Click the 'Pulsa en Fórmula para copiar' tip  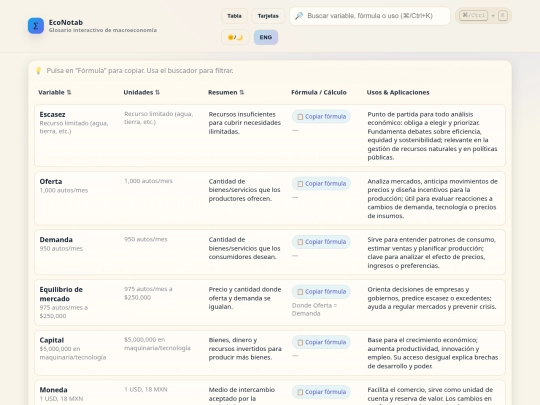[x=140, y=71]
